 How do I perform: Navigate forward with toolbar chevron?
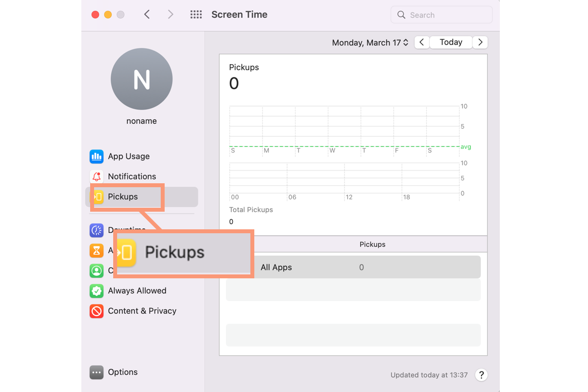[171, 15]
